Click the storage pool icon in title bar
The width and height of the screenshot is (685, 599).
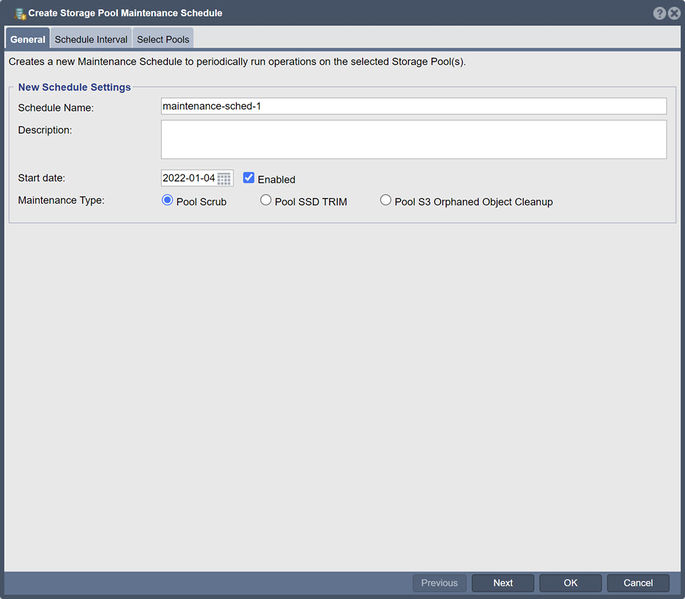click(x=20, y=13)
